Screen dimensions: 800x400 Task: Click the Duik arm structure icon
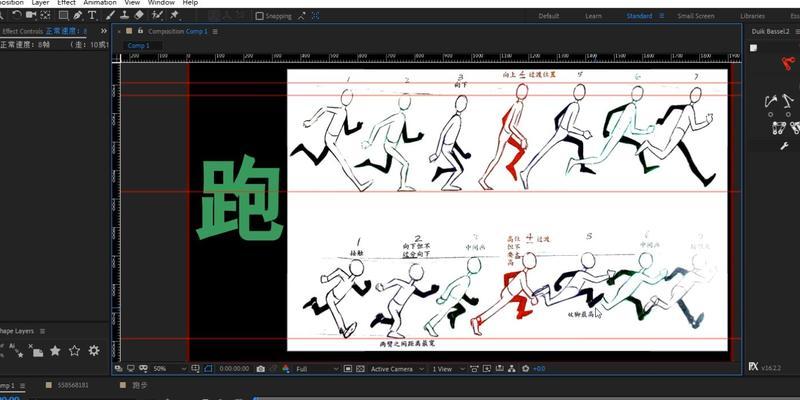click(771, 100)
